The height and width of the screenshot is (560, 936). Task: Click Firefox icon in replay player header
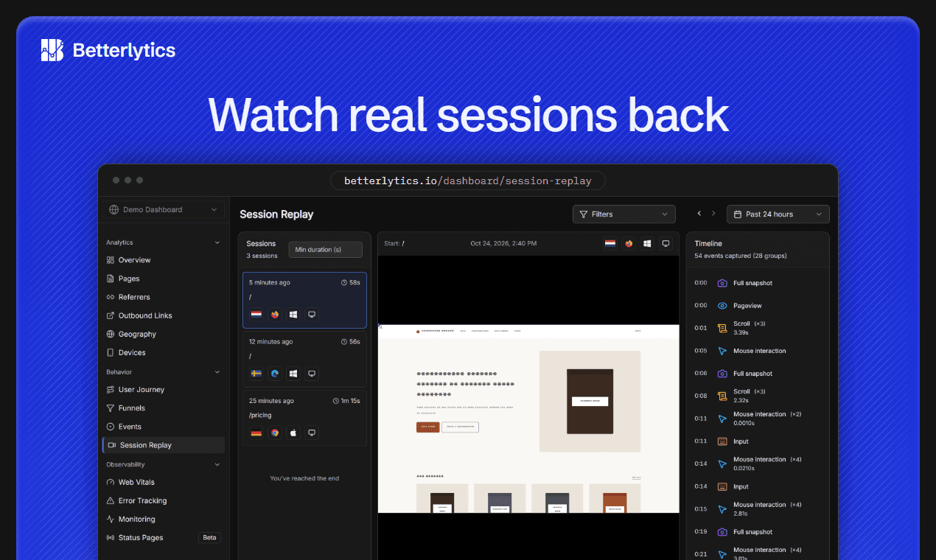[x=629, y=243]
